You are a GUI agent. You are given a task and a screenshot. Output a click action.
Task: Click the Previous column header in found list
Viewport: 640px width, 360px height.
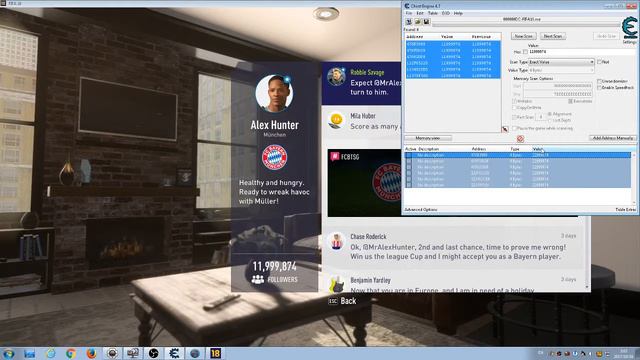point(481,37)
